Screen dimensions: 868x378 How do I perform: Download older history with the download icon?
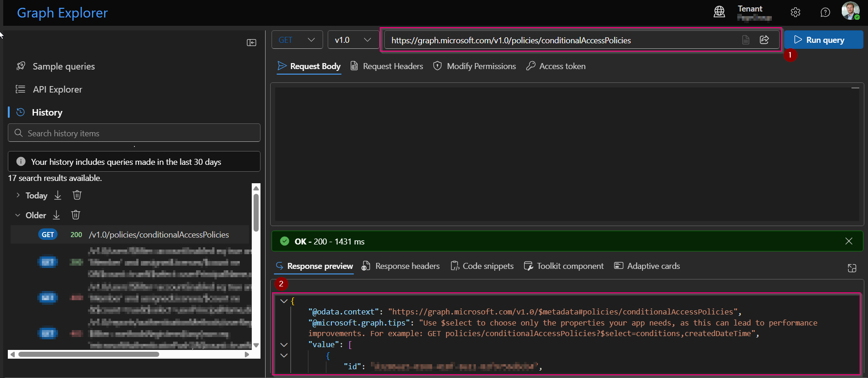coord(56,215)
